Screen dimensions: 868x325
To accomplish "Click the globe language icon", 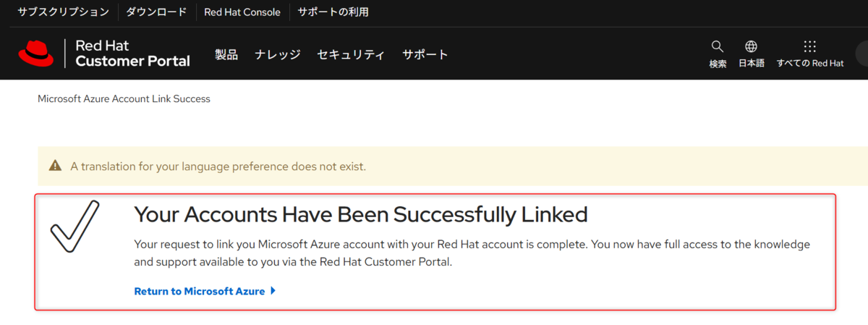I will [x=751, y=47].
